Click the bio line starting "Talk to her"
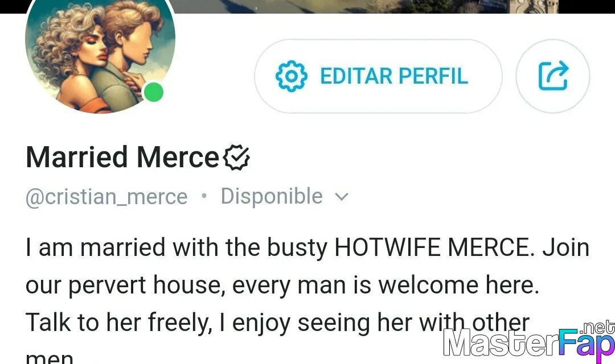 pos(278,323)
